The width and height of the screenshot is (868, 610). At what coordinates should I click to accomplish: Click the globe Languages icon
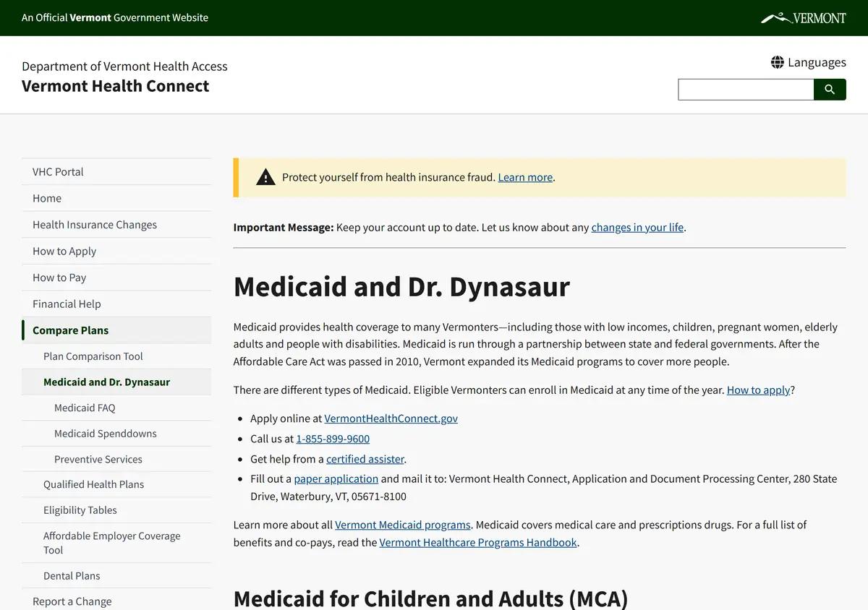[778, 62]
